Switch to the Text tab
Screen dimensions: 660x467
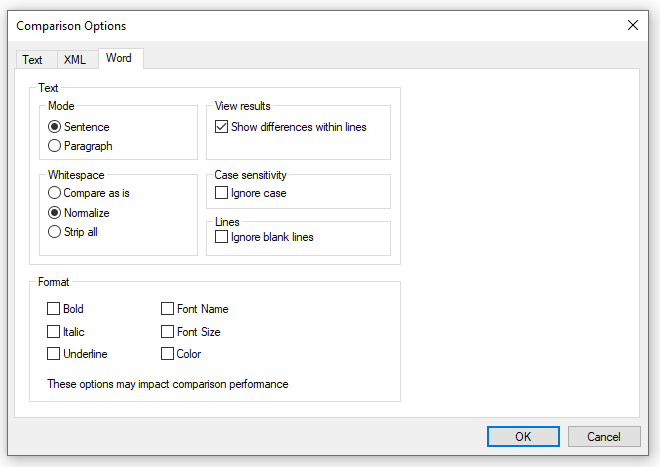tap(33, 60)
